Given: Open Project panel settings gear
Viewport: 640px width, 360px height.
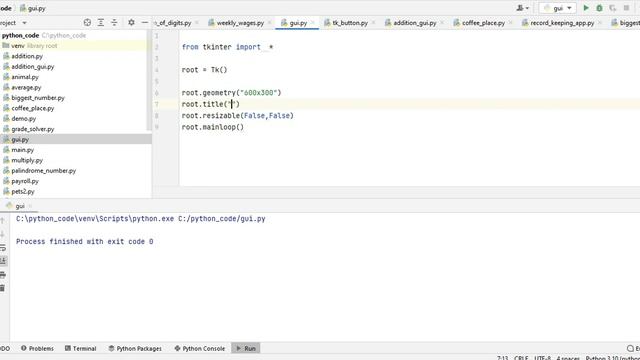Looking at the screenshot, I should click(131, 23).
